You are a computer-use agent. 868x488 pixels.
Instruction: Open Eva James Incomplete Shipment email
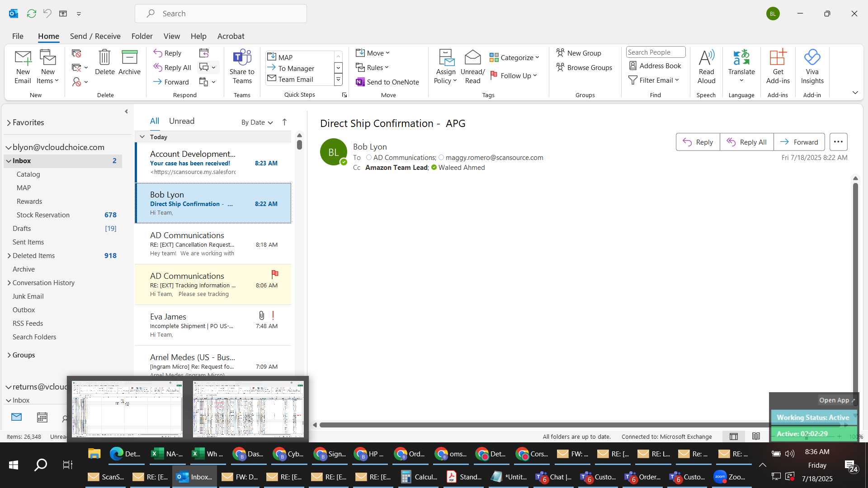(213, 325)
